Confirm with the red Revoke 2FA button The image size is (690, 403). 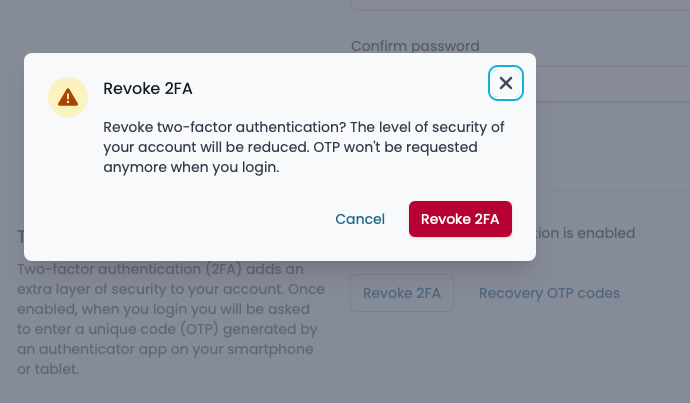(460, 219)
